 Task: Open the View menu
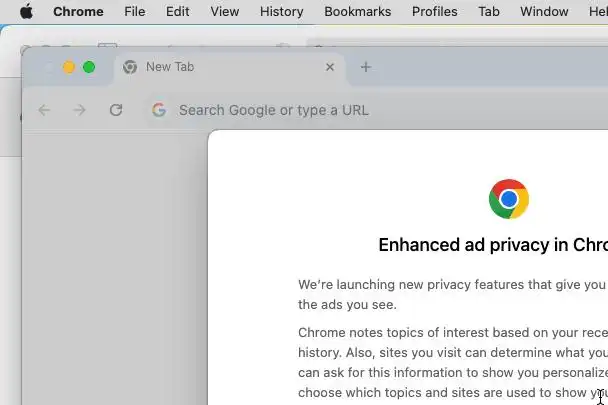(x=225, y=12)
